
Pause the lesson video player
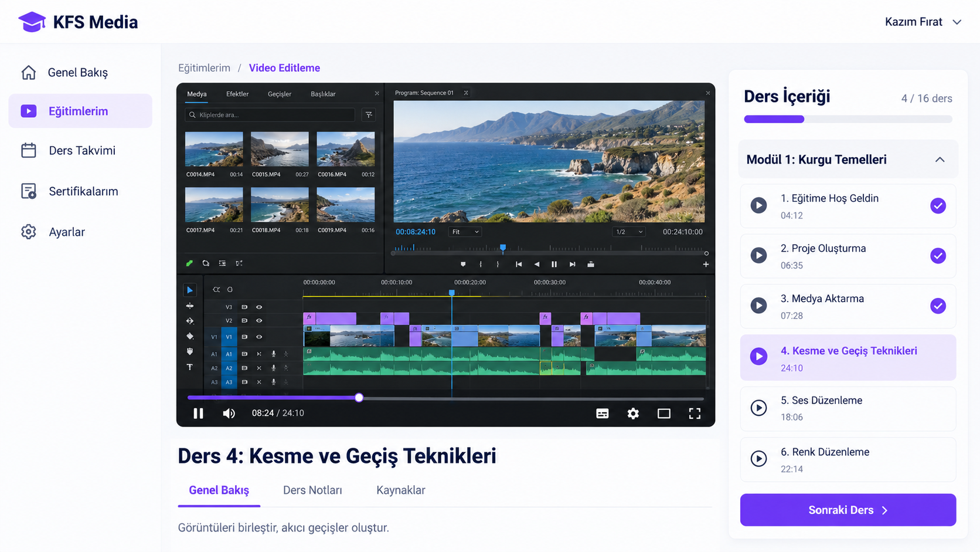[x=199, y=414]
